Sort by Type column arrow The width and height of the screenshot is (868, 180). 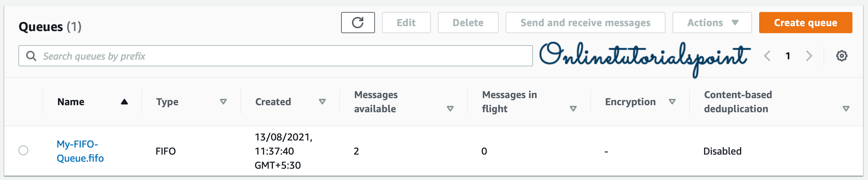[x=223, y=102]
